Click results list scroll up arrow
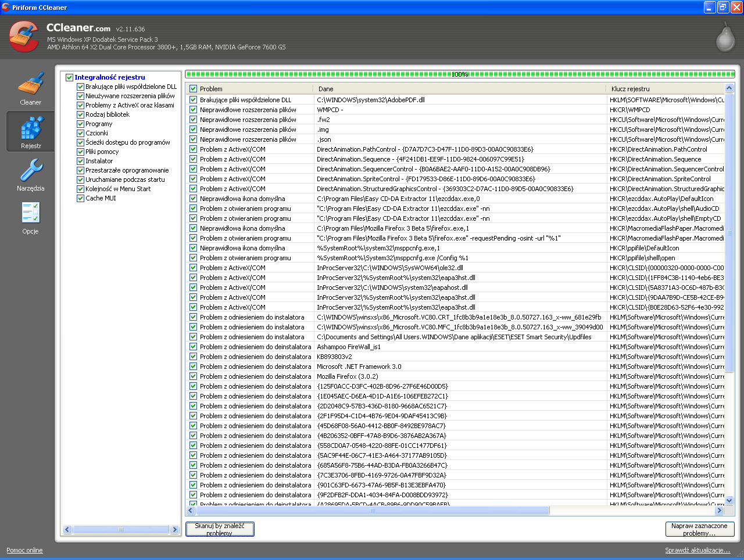The image size is (744, 560). (x=729, y=88)
